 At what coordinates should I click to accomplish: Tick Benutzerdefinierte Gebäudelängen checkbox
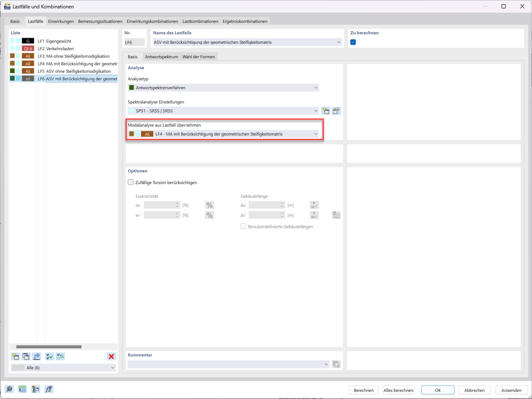pos(243,227)
